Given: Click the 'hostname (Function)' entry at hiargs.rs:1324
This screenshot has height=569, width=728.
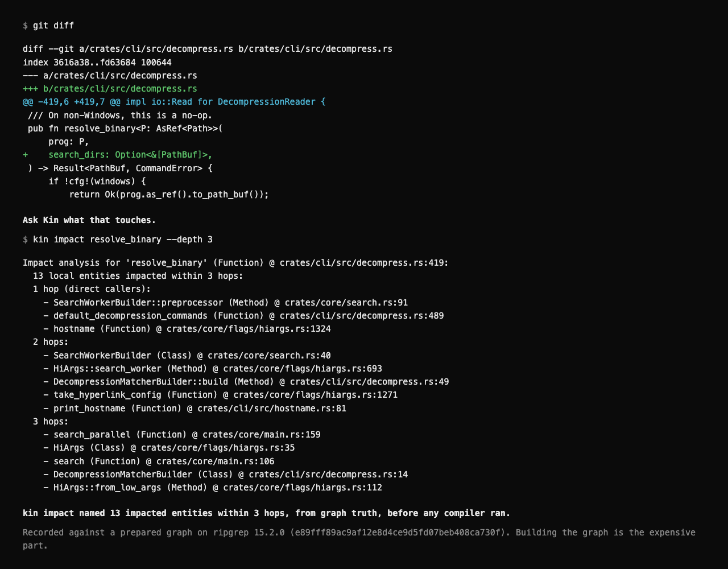Looking at the screenshot, I should (x=187, y=329).
